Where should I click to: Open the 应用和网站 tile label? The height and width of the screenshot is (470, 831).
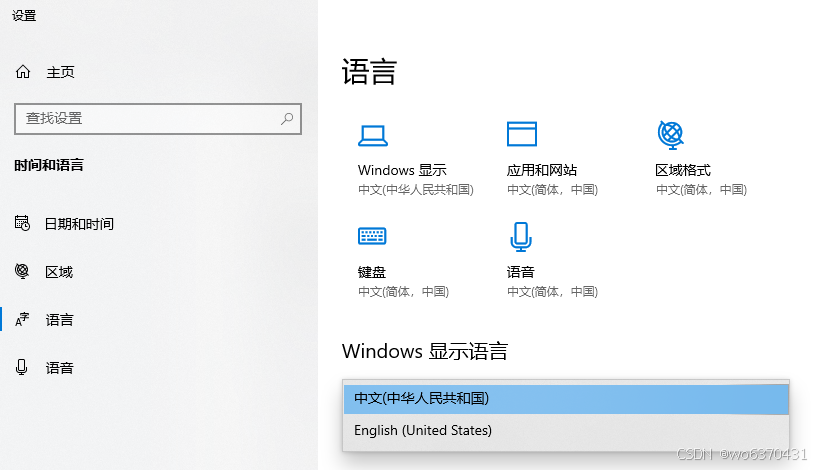point(542,170)
